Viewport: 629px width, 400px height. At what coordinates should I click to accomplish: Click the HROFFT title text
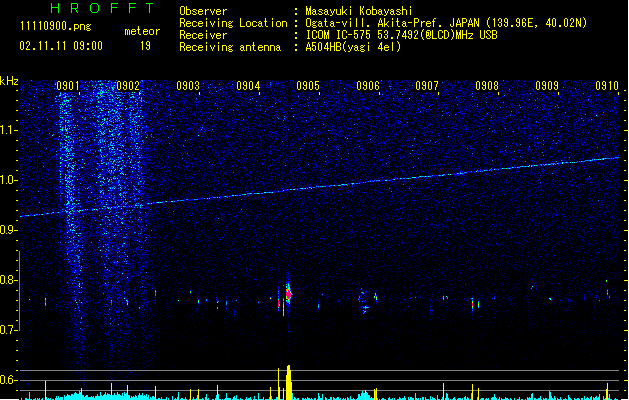[x=102, y=8]
